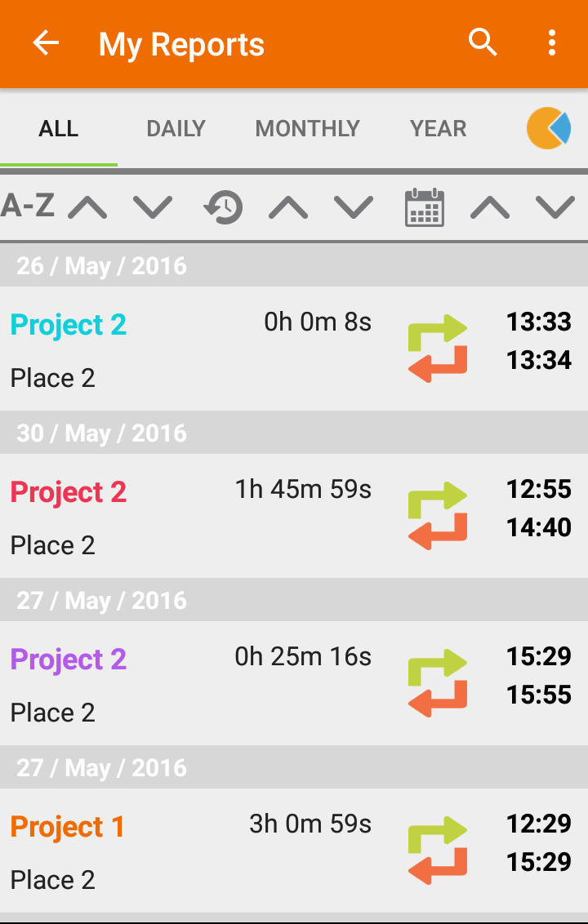The height and width of the screenshot is (924, 588).
Task: Sort by duration ascending up chevron
Action: tap(288, 207)
